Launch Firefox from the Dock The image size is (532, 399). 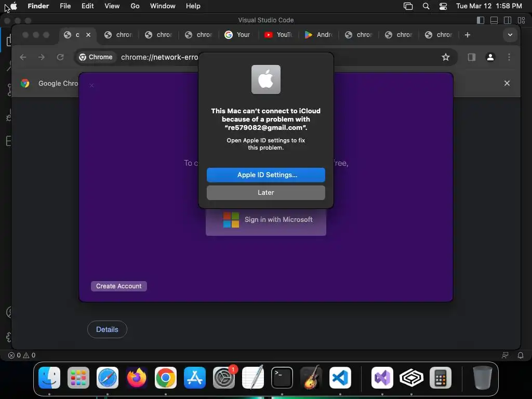137,378
